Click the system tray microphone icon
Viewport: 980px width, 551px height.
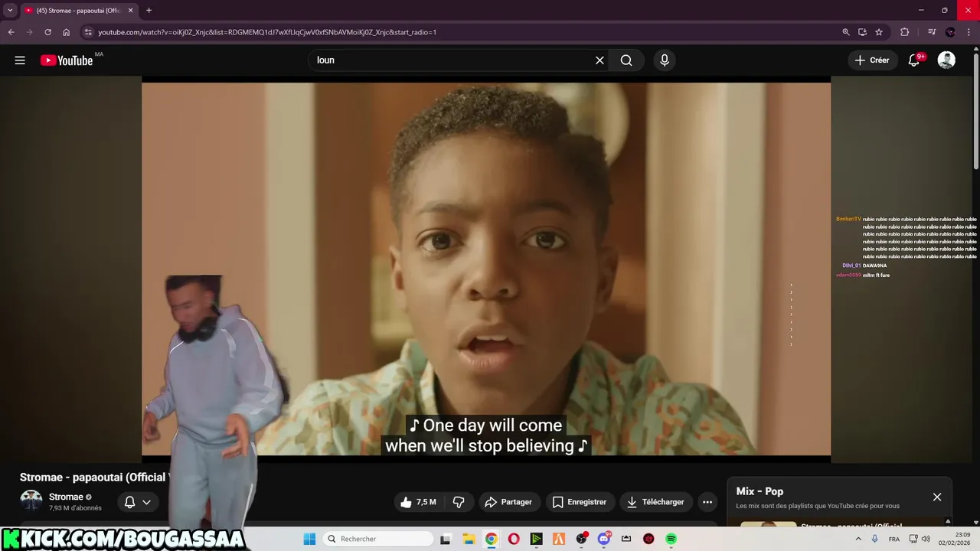tap(874, 539)
